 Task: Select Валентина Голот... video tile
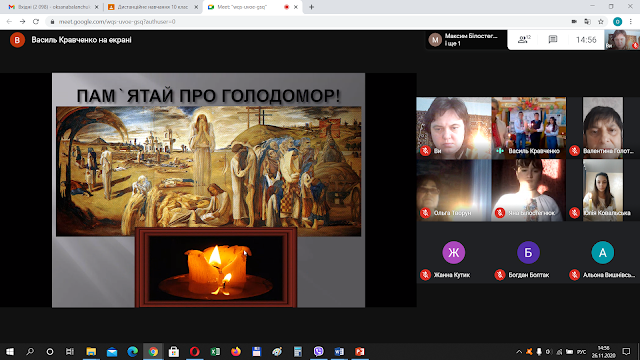(603, 128)
